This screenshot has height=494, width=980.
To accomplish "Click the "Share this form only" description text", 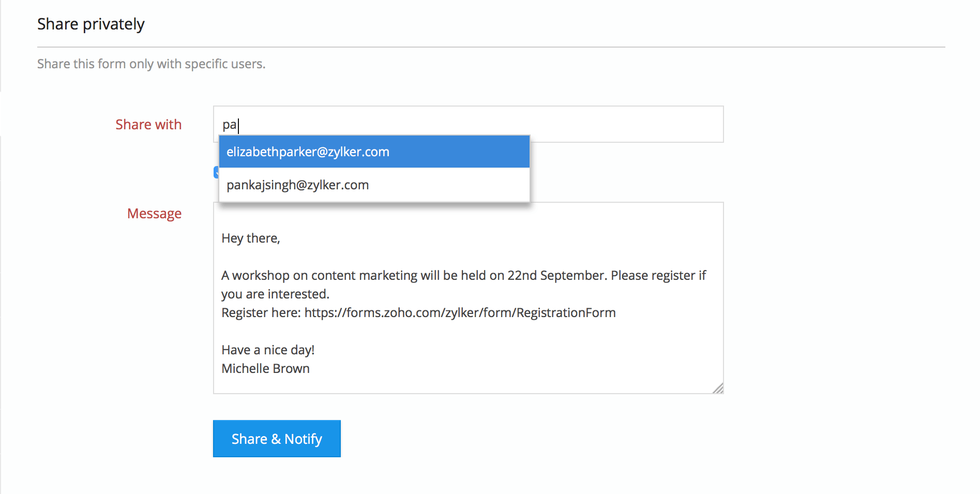I will tap(151, 64).
